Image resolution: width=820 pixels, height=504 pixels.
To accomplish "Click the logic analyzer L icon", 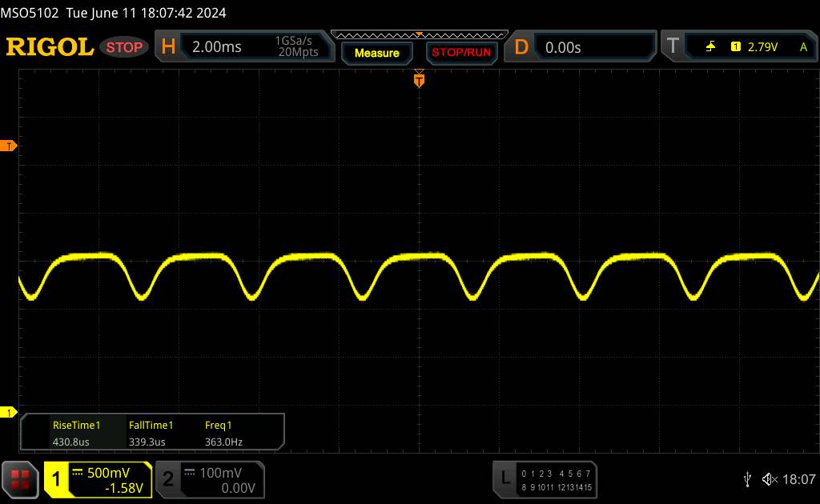I will click(x=504, y=478).
